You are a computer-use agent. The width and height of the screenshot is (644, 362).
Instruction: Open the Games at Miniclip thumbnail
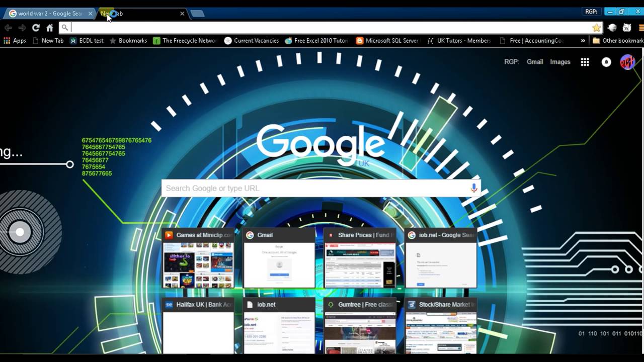(198, 258)
